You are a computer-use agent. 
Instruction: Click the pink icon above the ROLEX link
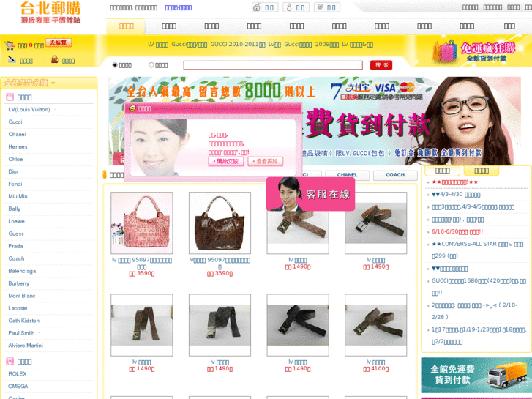pos(10,362)
